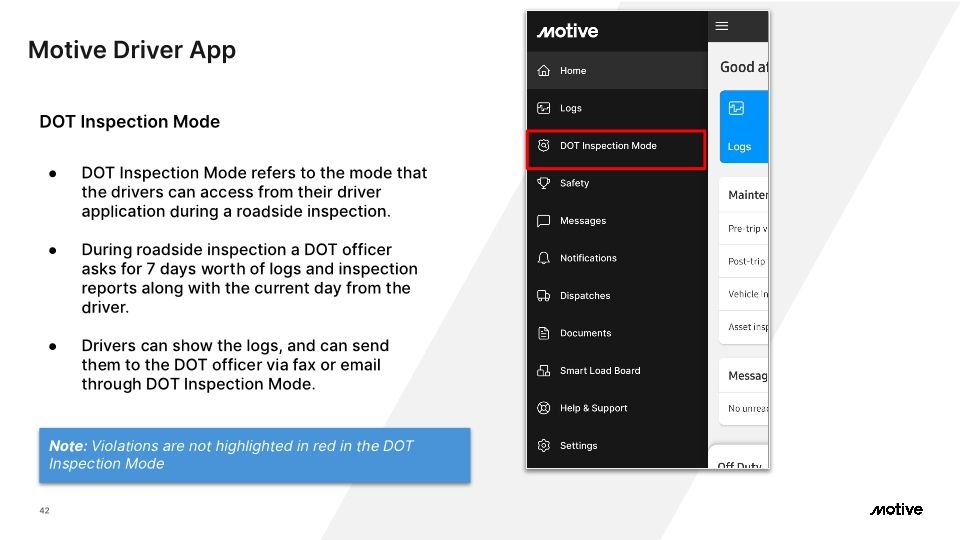960x540 pixels.
Task: Open the Settings menu item
Action: 617,446
